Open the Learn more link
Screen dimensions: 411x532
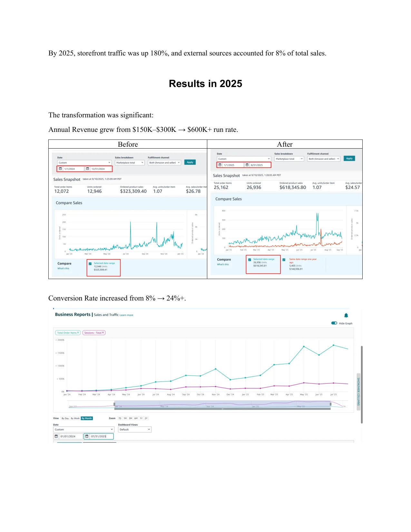pos(126,315)
